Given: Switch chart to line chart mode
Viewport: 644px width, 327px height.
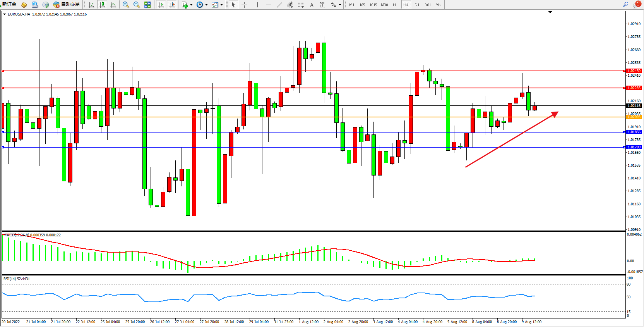Looking at the screenshot, I should (x=113, y=5).
